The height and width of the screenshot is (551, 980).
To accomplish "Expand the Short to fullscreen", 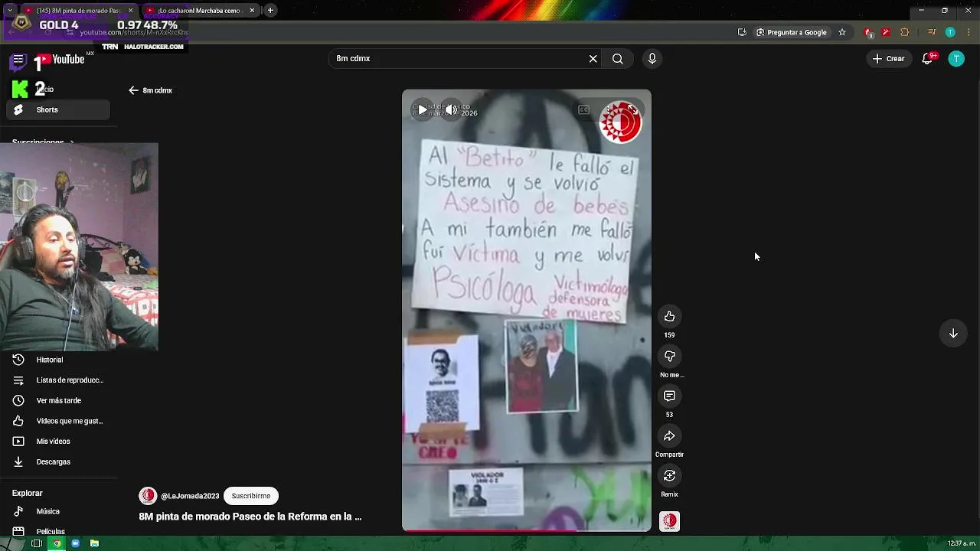I will point(632,109).
